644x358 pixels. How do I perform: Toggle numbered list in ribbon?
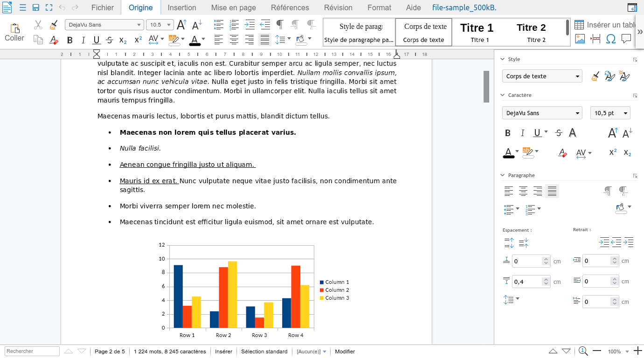[x=234, y=25]
